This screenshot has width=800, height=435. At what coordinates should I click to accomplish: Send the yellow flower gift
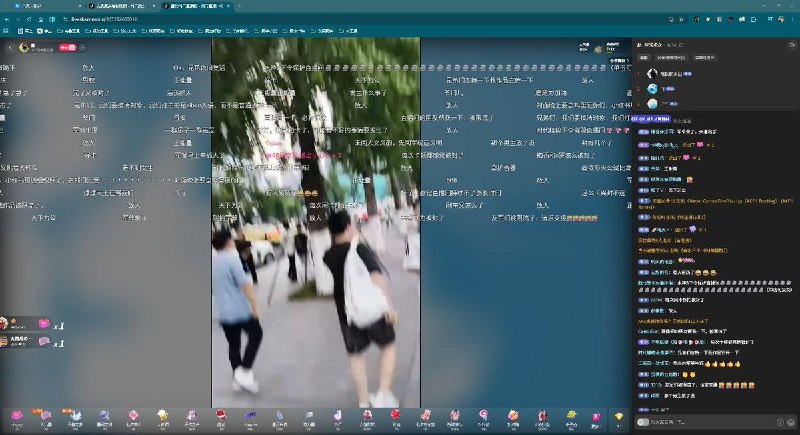[x=571, y=417]
